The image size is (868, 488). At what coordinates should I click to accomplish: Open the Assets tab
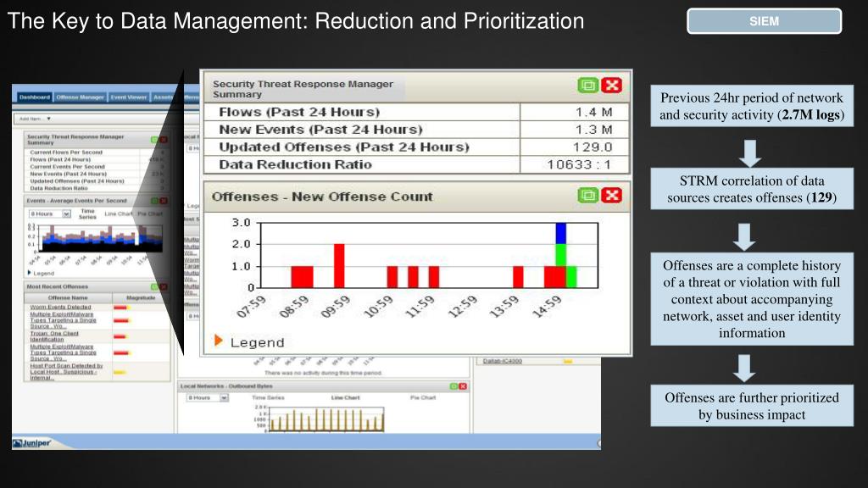point(163,97)
